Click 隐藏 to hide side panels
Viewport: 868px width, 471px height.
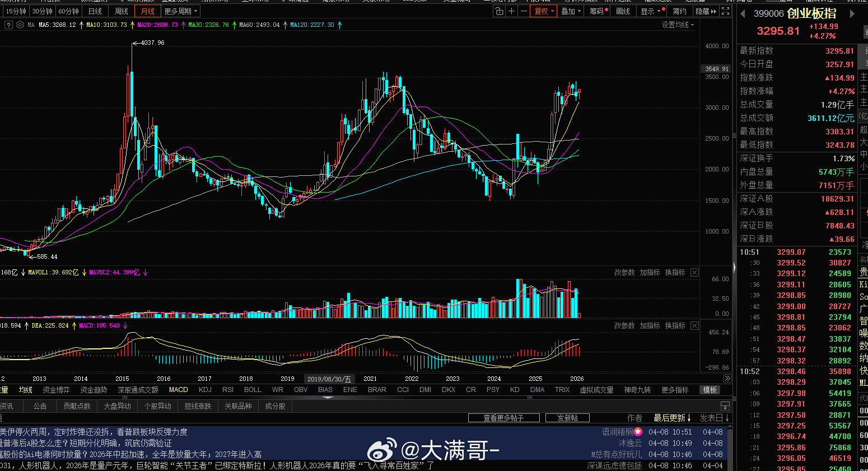tap(702, 11)
